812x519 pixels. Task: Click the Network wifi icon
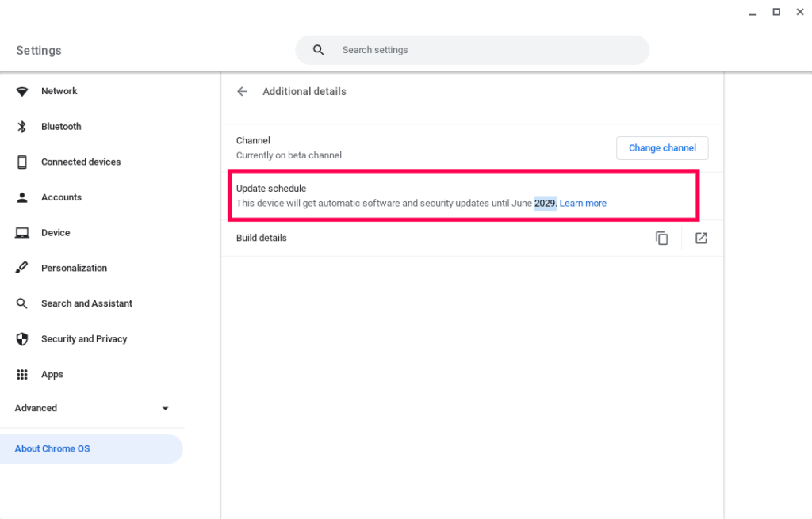(x=21, y=92)
